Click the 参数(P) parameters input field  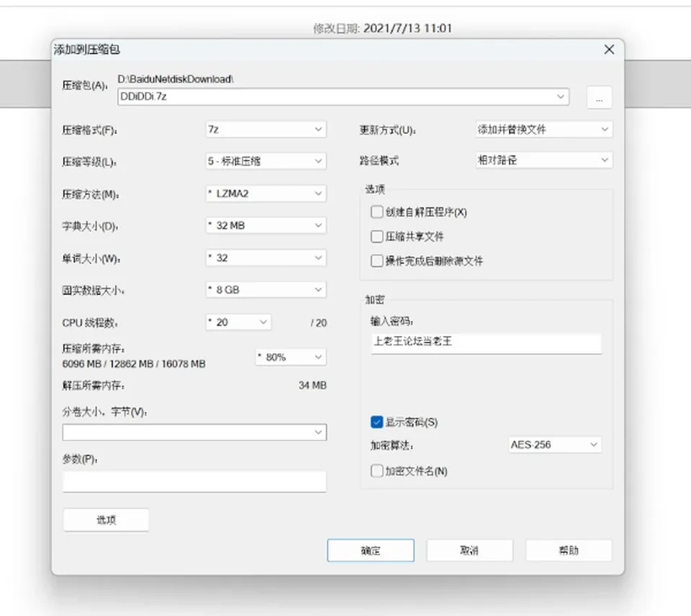[x=194, y=481]
